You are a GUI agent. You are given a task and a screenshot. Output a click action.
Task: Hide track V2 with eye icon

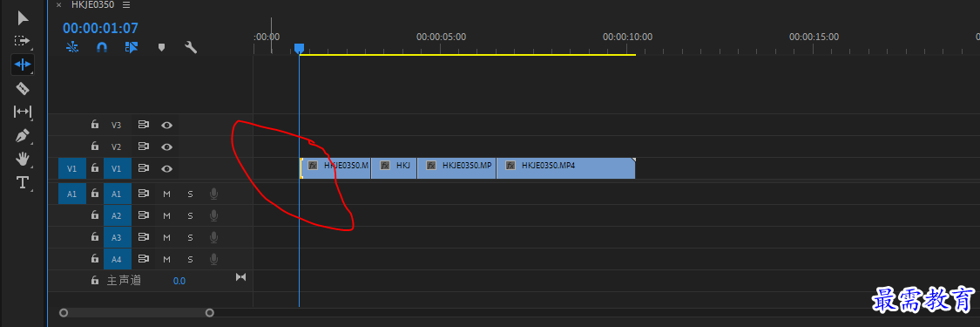tap(166, 146)
